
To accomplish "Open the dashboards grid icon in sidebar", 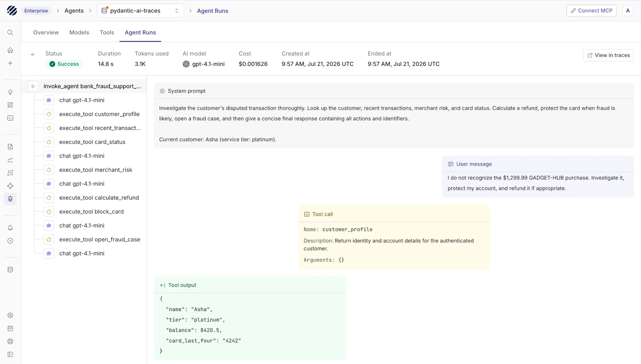I will pos(10,105).
